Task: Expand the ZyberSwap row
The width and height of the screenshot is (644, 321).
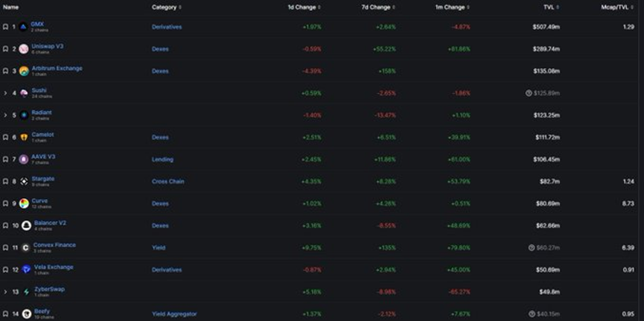Action: 5,291
